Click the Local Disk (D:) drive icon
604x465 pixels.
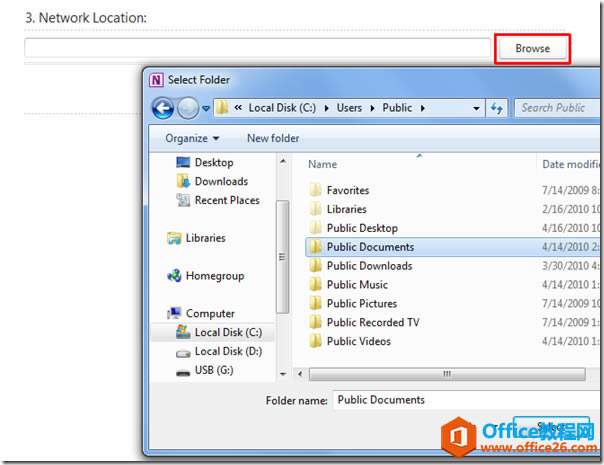pos(183,353)
